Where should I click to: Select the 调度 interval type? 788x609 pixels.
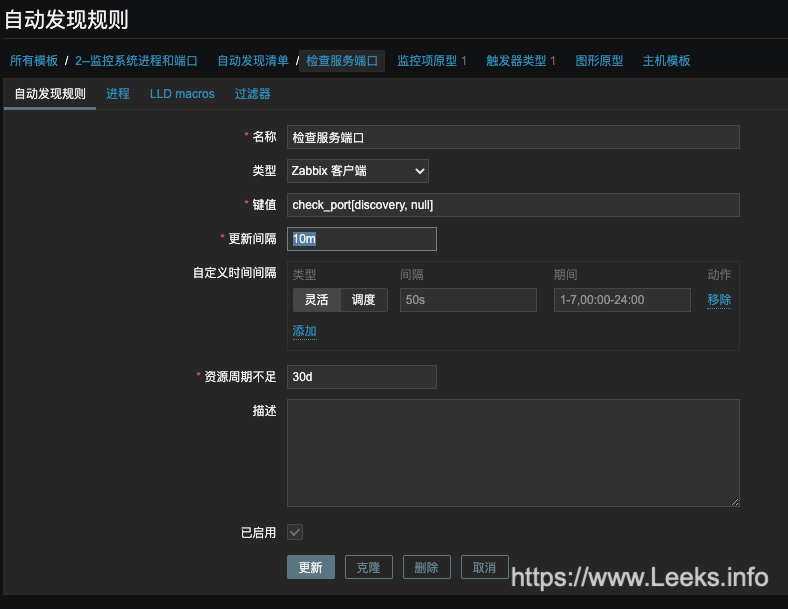pyautogui.click(x=364, y=300)
